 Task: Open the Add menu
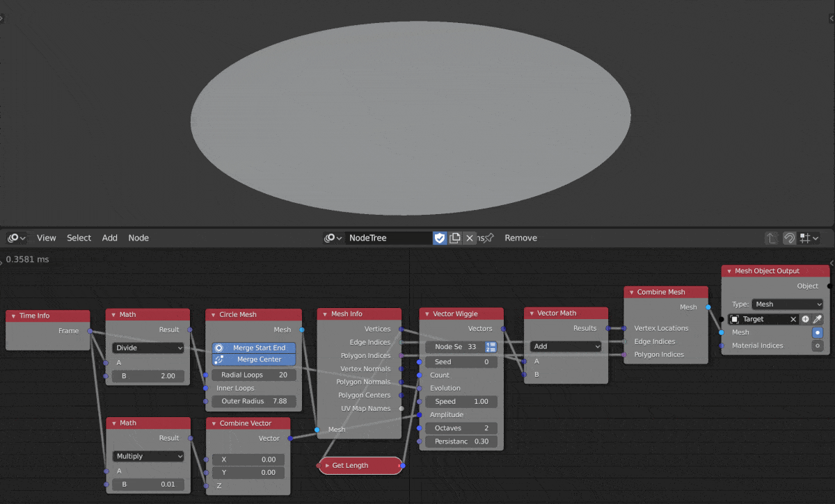click(110, 238)
